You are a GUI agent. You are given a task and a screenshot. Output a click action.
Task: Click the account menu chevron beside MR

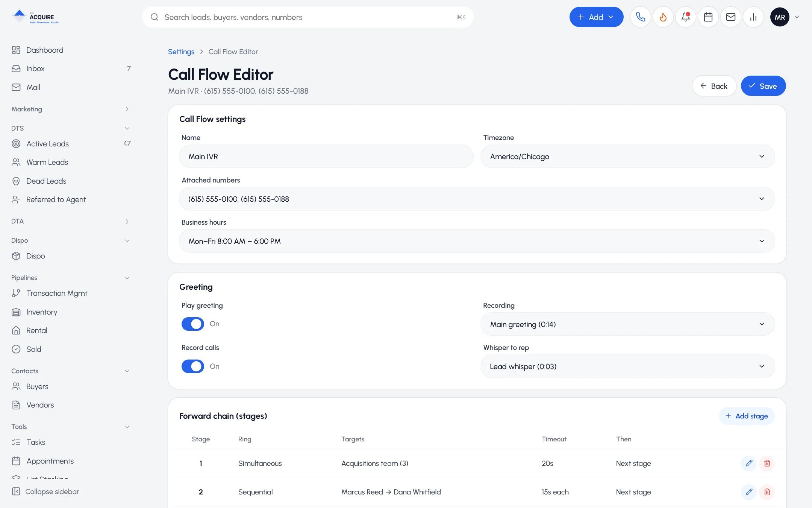click(797, 17)
